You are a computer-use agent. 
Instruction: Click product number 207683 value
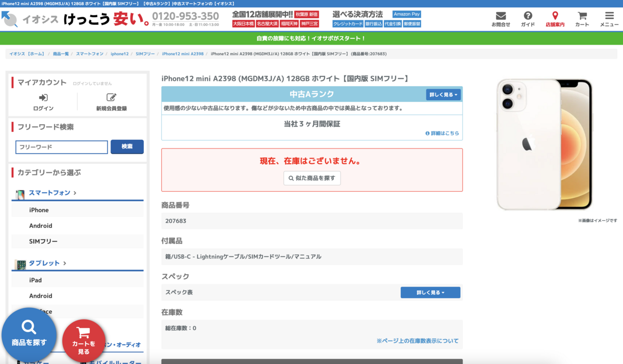[176, 221]
